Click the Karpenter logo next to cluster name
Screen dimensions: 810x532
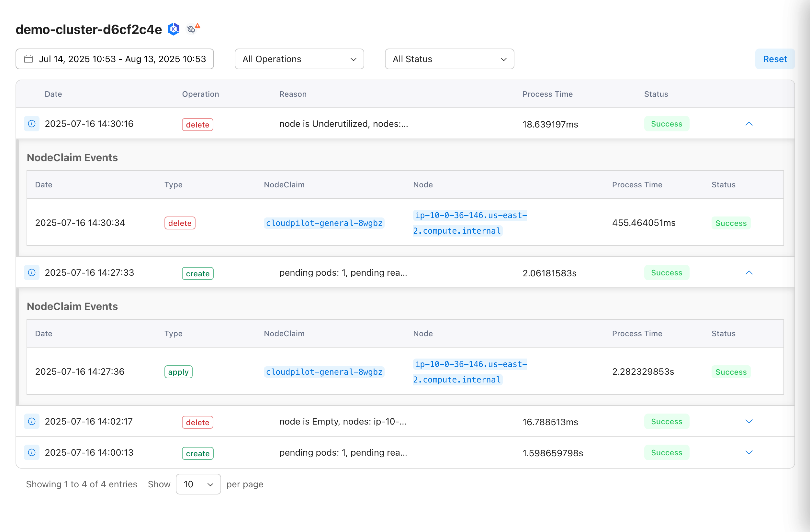tap(174, 29)
